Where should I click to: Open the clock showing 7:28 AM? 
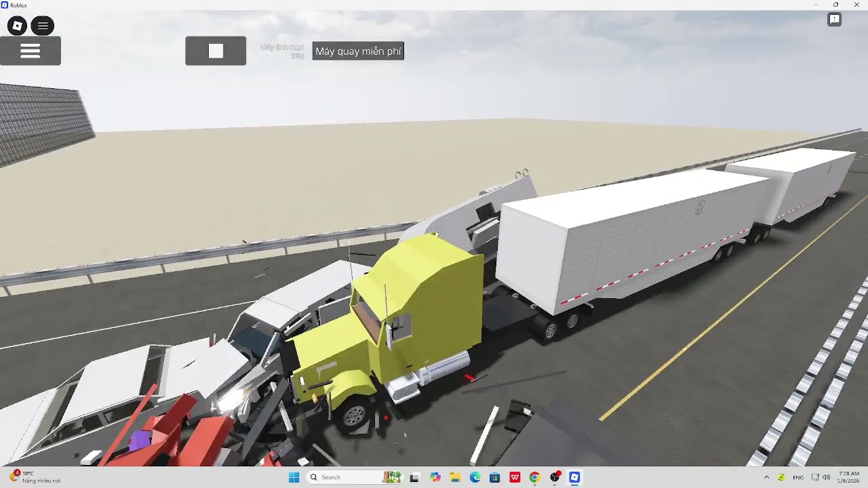click(x=849, y=477)
